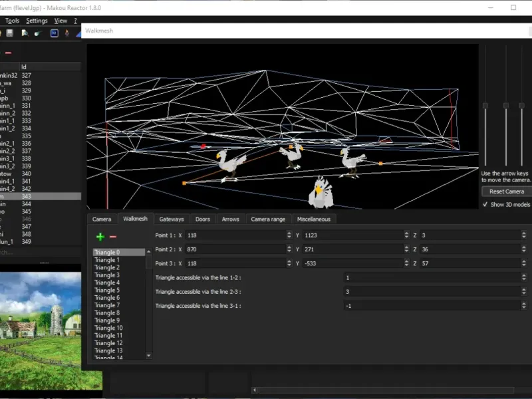This screenshot has width=532, height=399.
Task: Click Point 2 Z spinner arrows
Action: point(524,249)
